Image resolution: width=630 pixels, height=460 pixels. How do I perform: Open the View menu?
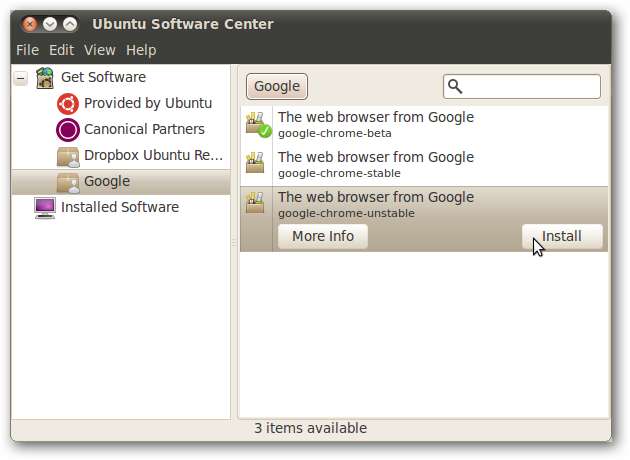(x=99, y=50)
